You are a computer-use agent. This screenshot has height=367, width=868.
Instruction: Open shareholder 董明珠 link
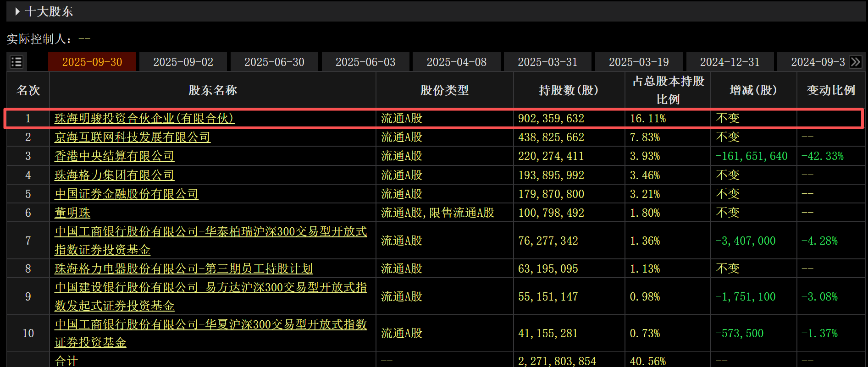[x=72, y=213]
